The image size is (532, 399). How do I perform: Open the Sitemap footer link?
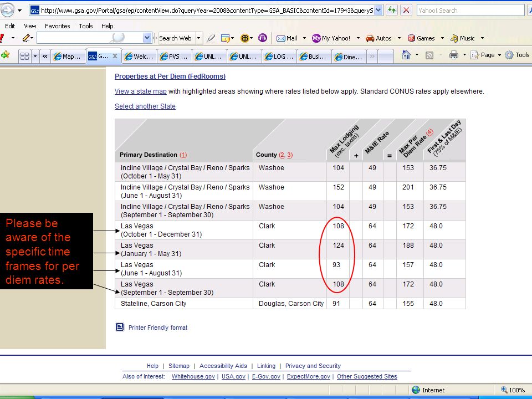(179, 366)
